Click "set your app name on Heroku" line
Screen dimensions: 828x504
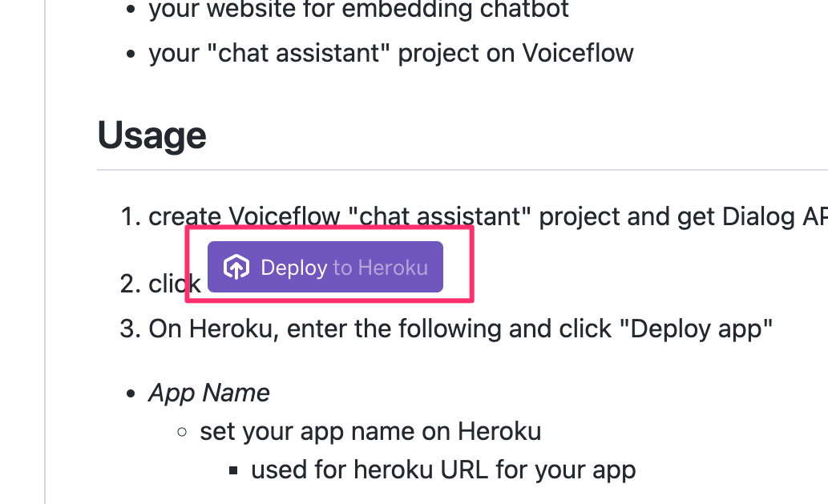coord(370,431)
